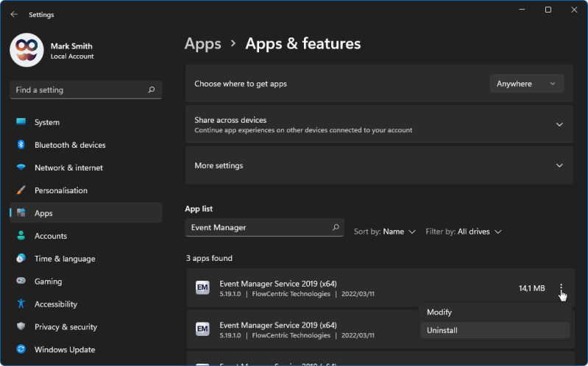Go back using the Settings back arrow
This screenshot has width=588, height=366.
coord(14,14)
